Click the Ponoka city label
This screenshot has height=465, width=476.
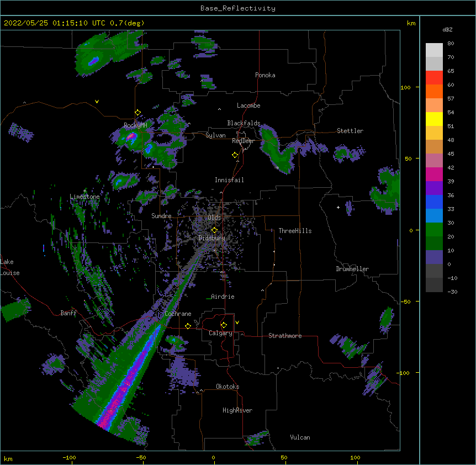click(x=265, y=75)
